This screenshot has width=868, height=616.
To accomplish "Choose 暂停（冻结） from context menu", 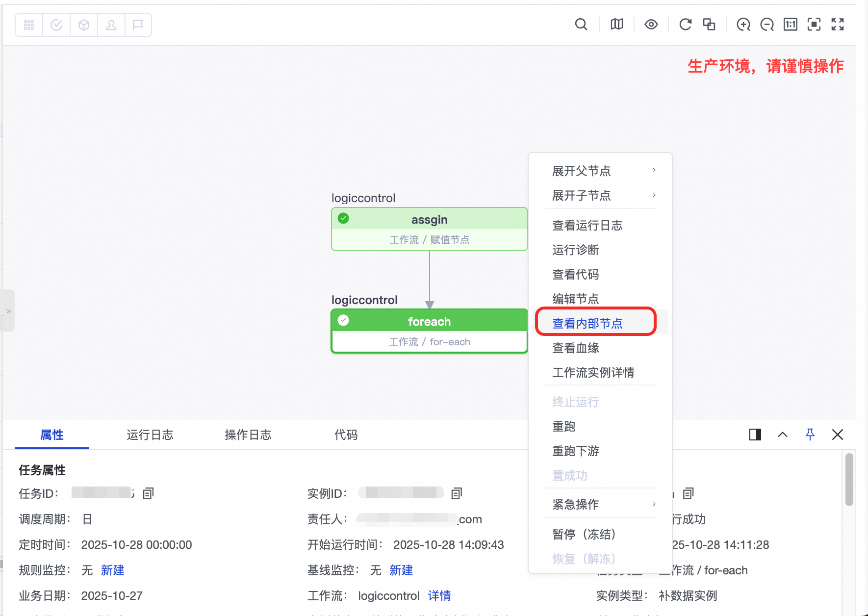I will tap(584, 534).
